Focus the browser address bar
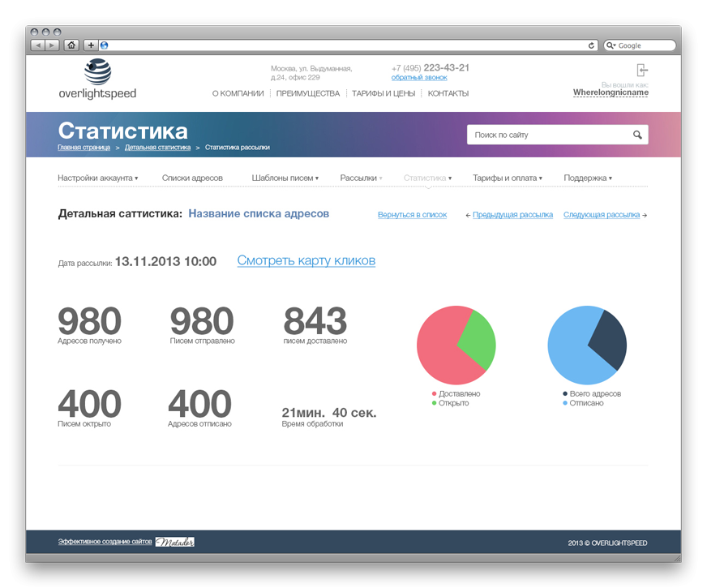Screen dimensions: 707x588 pos(347,45)
